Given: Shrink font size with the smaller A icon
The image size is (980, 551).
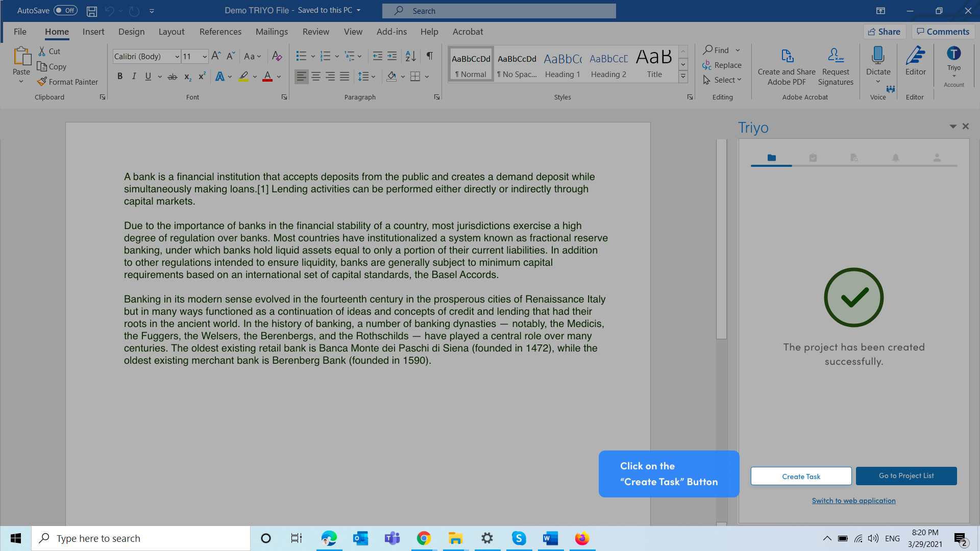Looking at the screenshot, I should 230,56.
